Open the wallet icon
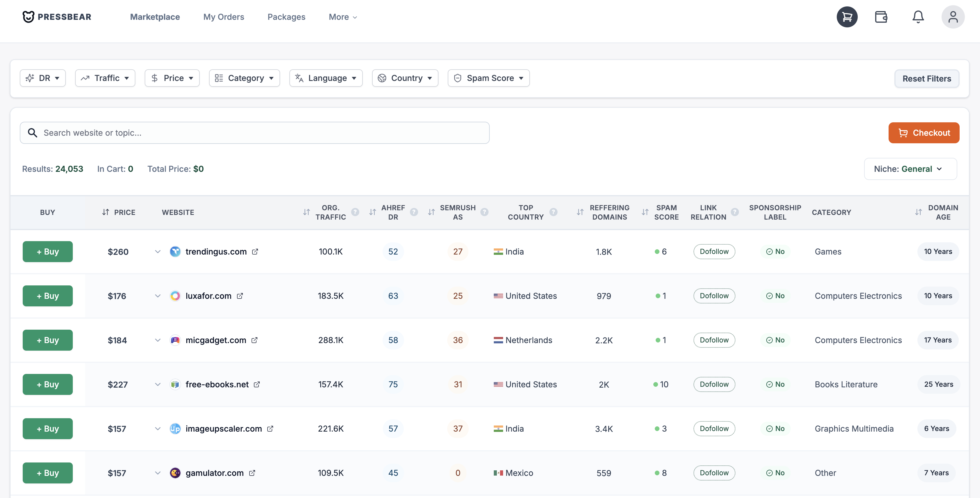 pyautogui.click(x=881, y=17)
